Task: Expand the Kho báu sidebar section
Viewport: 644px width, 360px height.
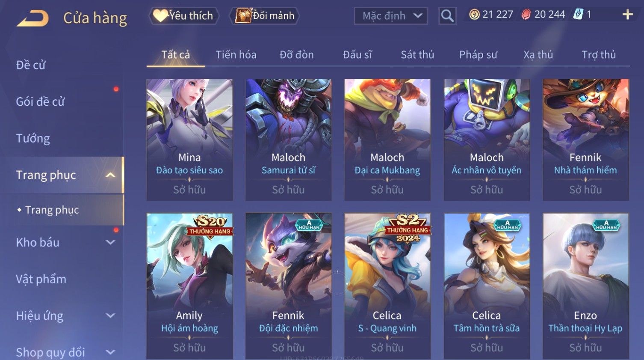Action: tap(110, 242)
